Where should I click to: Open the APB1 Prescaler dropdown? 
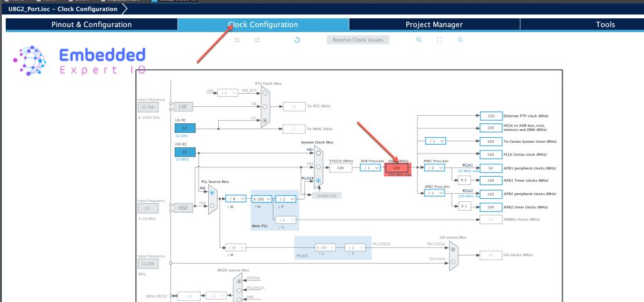(435, 167)
